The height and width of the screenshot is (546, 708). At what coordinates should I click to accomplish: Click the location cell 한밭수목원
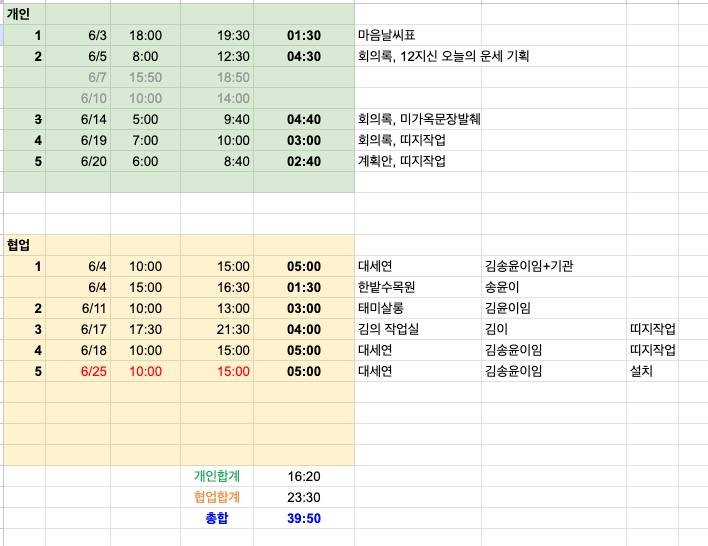418,287
